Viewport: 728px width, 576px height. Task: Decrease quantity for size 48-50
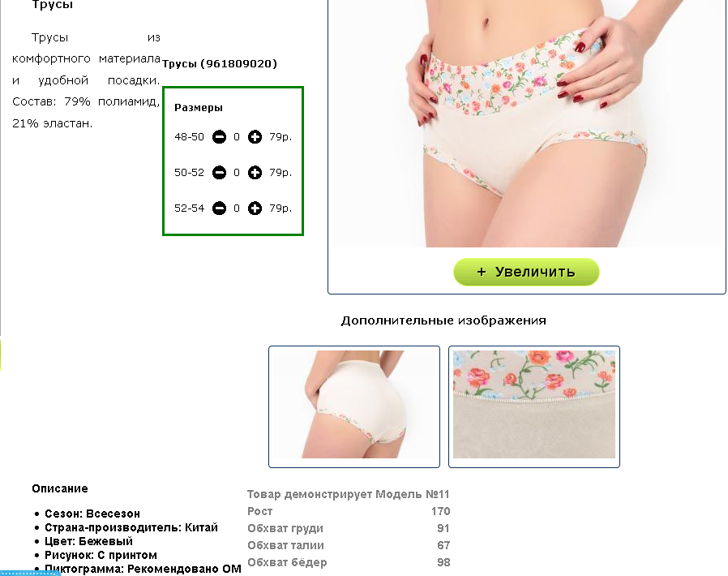(219, 137)
